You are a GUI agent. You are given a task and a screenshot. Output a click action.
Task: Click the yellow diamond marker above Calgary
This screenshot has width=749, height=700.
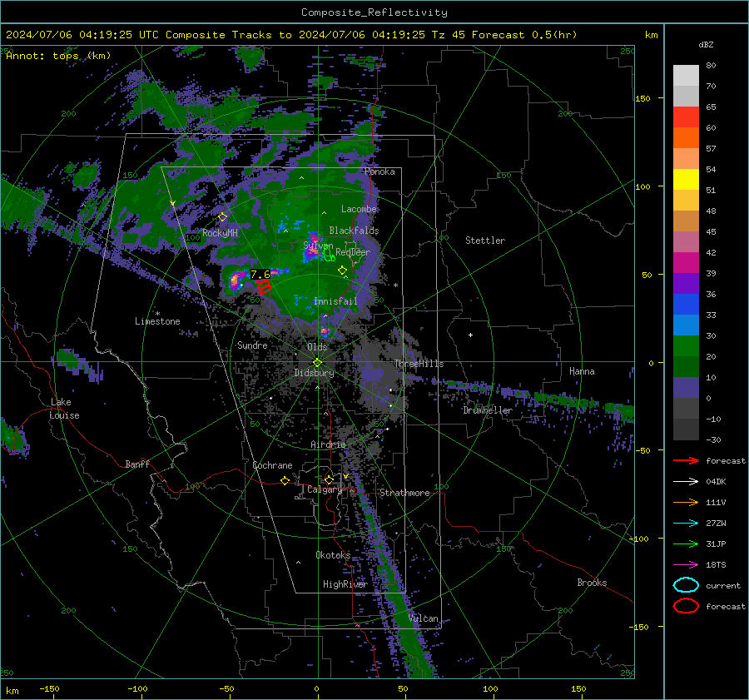[x=329, y=479]
